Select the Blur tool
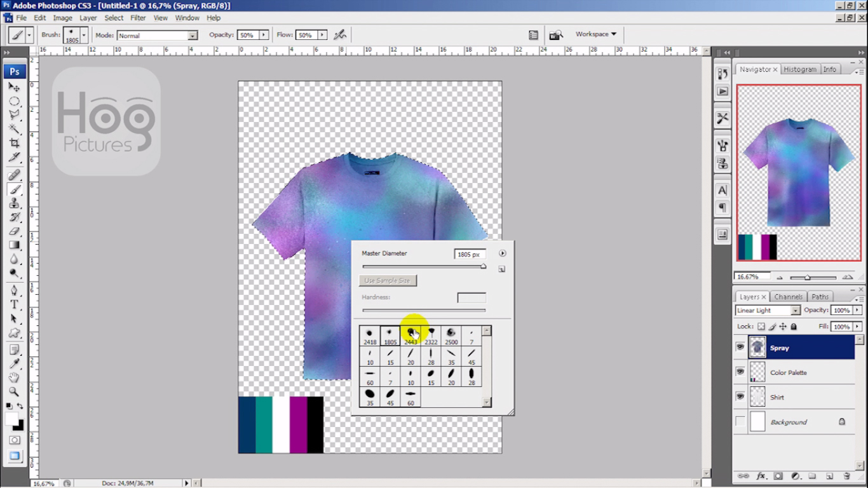This screenshot has height=488, width=868. (x=14, y=259)
